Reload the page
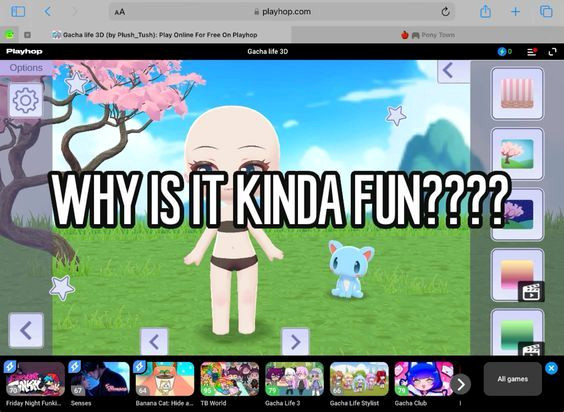564x412 pixels. [x=445, y=12]
